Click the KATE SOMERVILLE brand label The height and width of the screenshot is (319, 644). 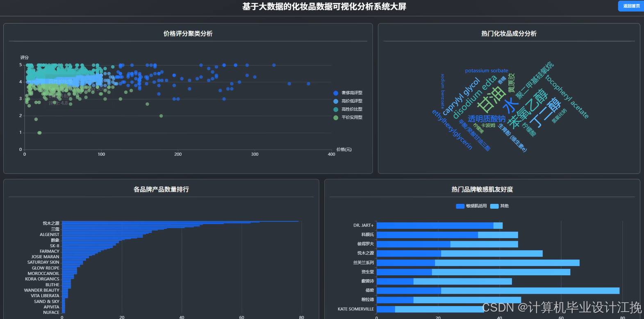[356, 309]
